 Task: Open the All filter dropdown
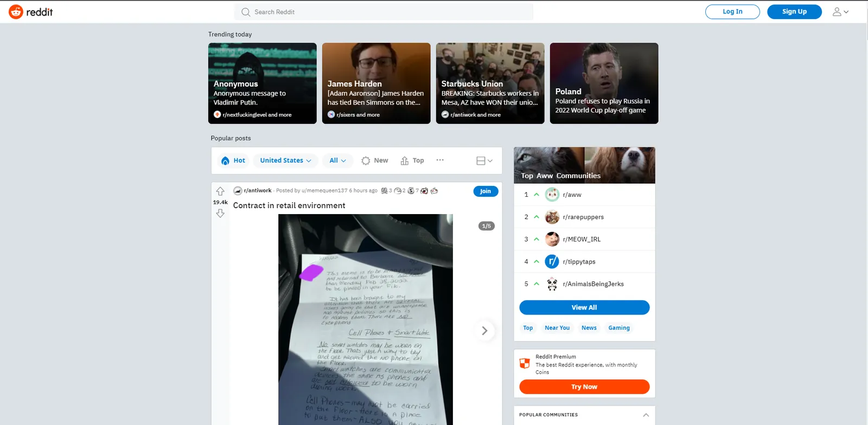tap(337, 160)
